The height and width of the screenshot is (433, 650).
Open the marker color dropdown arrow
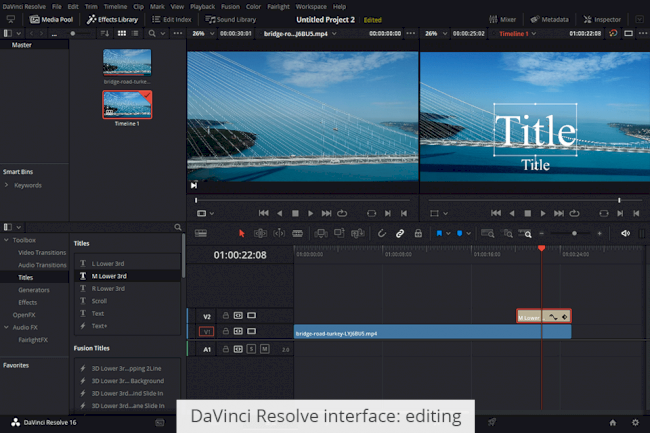pyautogui.click(x=468, y=234)
